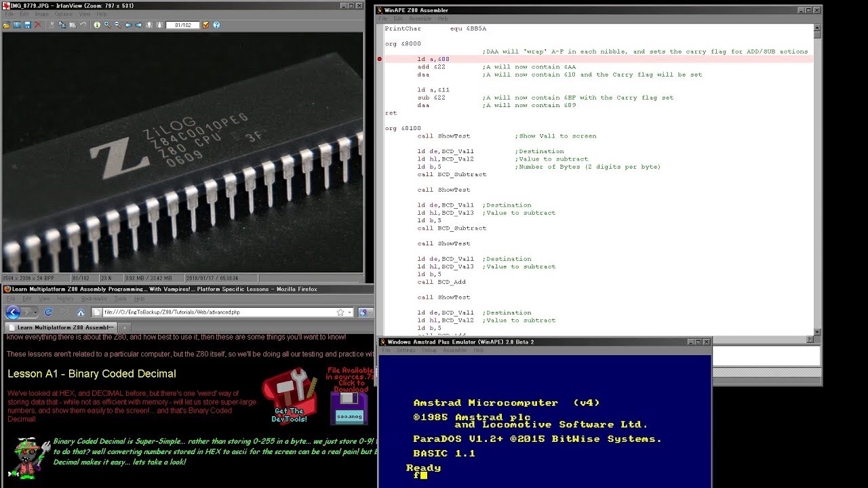Click the Copy icon in IrfanView toolbar
The height and width of the screenshot is (488, 868).
[62, 25]
